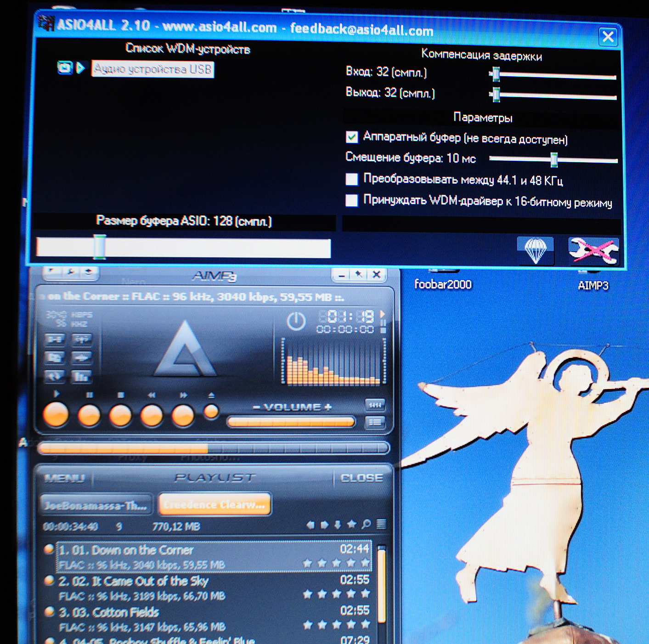Click the A-B repeat button in AIMP3
Image resolution: width=649 pixels, height=644 pixels.
coord(54,339)
